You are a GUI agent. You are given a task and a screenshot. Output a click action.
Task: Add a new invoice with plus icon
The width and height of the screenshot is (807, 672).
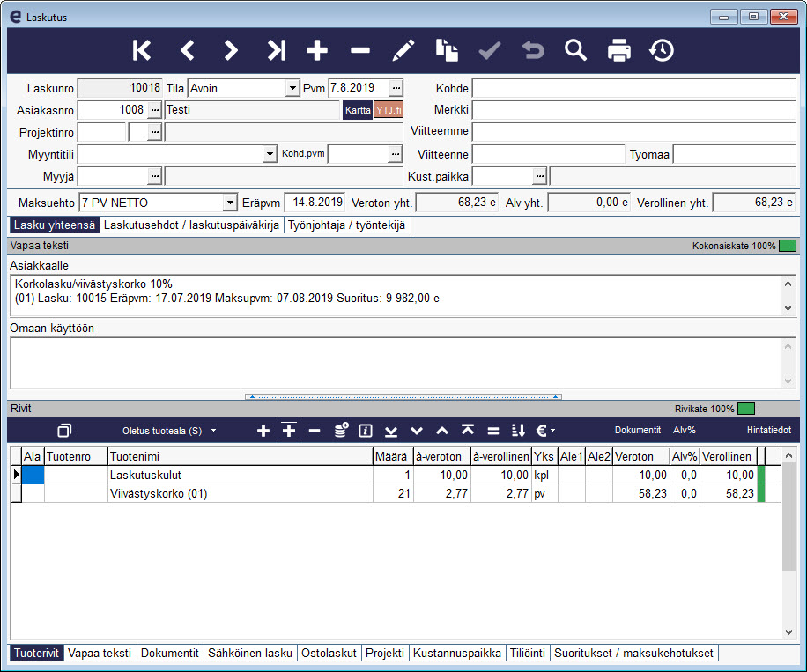click(317, 50)
